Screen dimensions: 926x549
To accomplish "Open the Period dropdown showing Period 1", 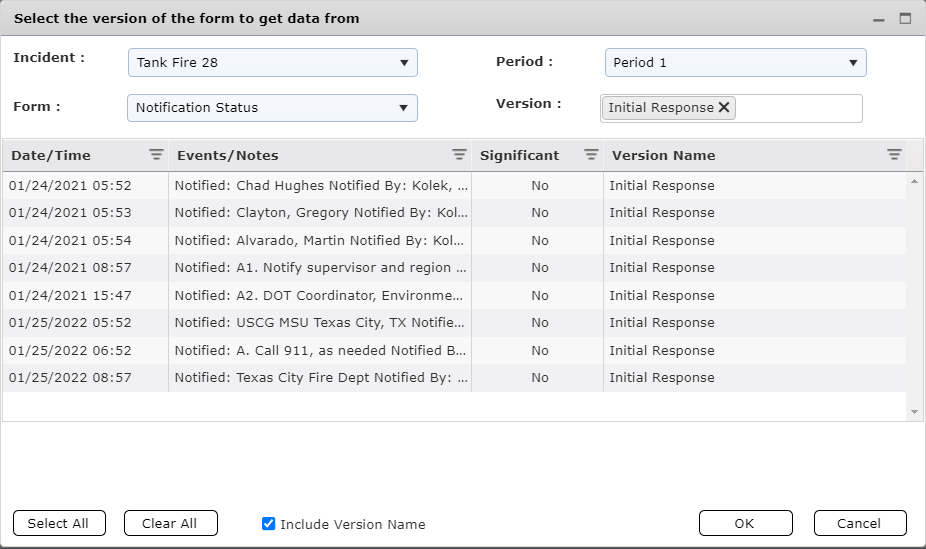I will [736, 63].
